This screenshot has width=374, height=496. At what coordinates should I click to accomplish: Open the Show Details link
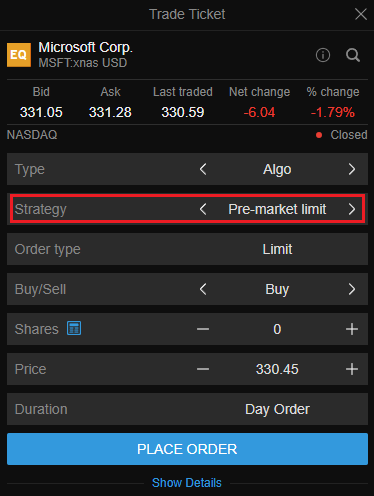click(x=187, y=483)
